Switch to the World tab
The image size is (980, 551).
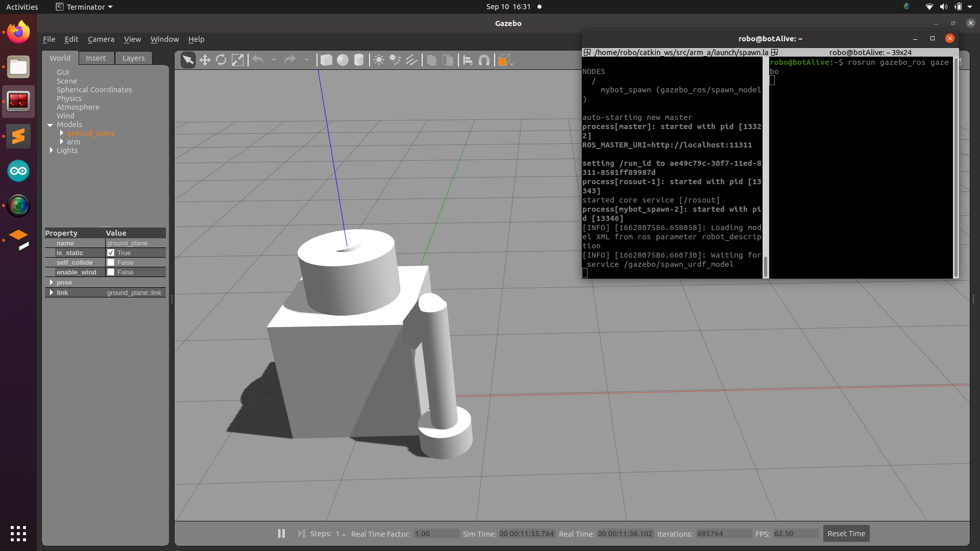pos(60,58)
